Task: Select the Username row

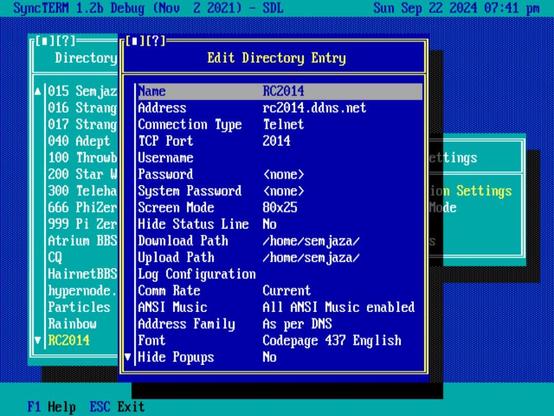Action: coord(280,158)
